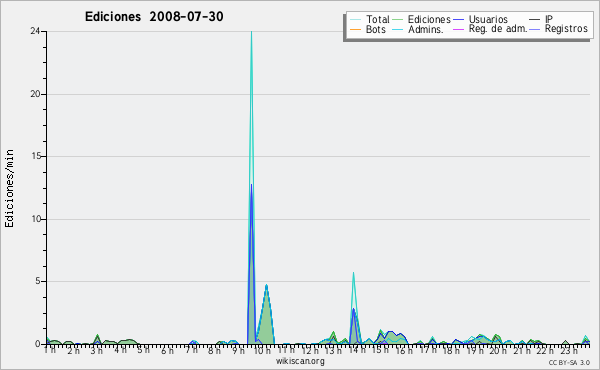Screen dimensions: 600x370
Task: Click the y-axis value 24
Action: [35, 31]
